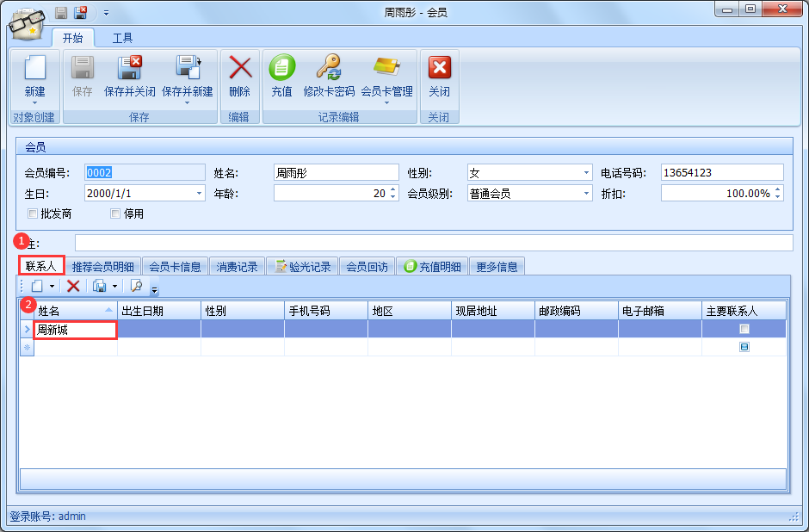Open 充值 recharge with green icon
809x532 pixels.
point(281,69)
